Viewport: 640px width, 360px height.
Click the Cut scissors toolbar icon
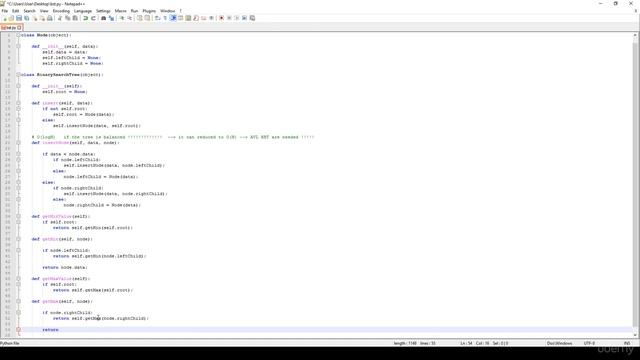point(59,18)
